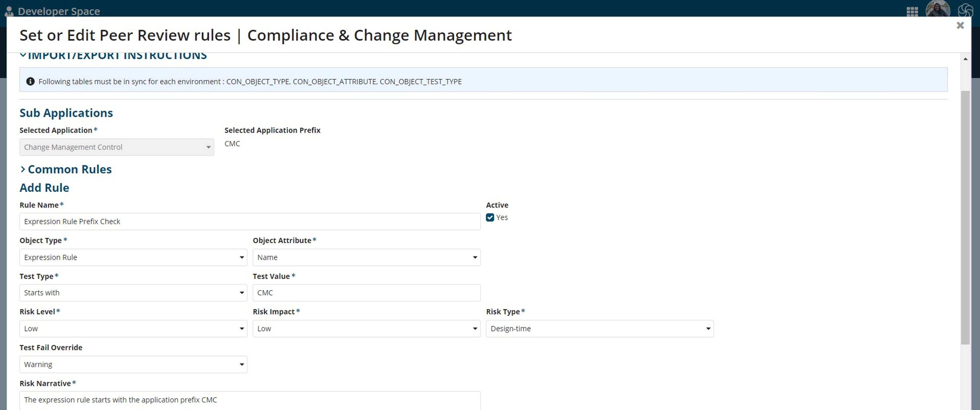Expand the Common Rules section
The height and width of the screenshot is (410, 980).
[x=23, y=169]
